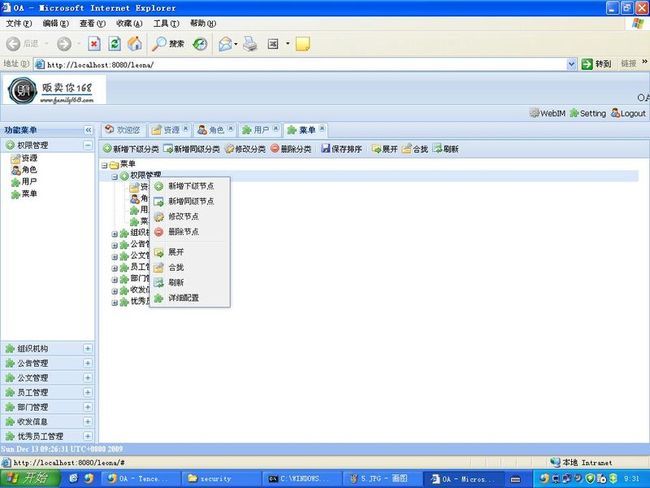Click 保存排序 toolbar button
650x488 pixels.
tap(342, 149)
